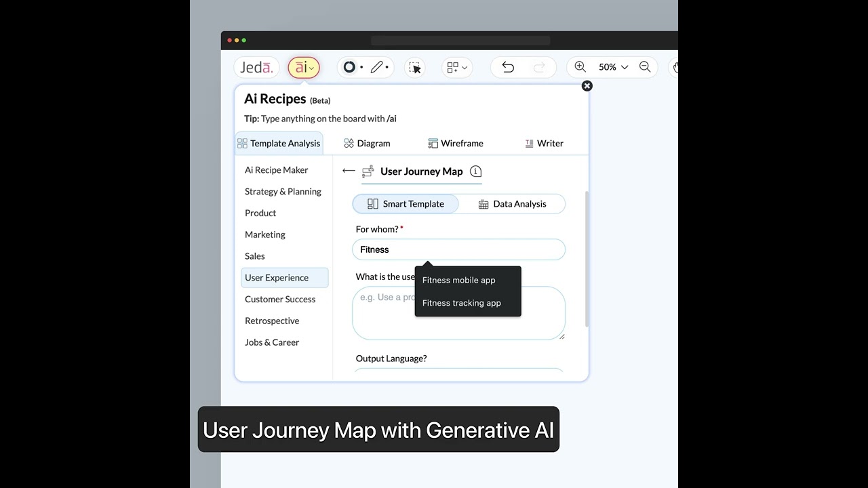Redo the last action
868x488 pixels.
pyautogui.click(x=539, y=67)
